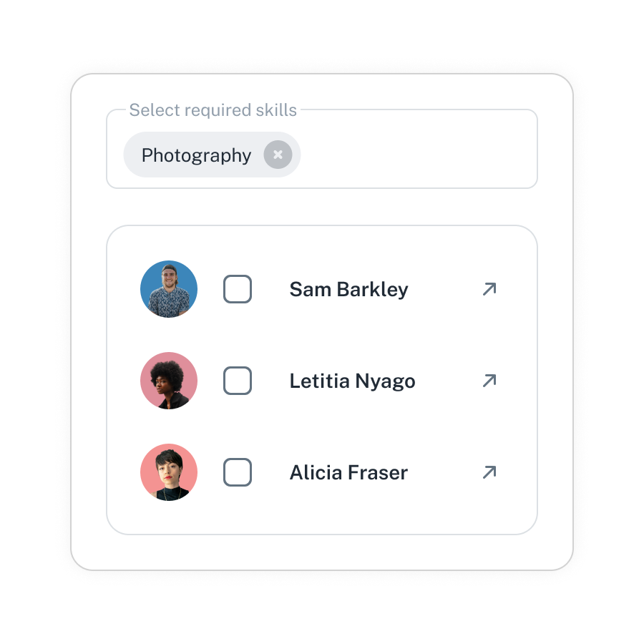
Task: Click the Sam Barkley name text
Action: click(x=348, y=290)
